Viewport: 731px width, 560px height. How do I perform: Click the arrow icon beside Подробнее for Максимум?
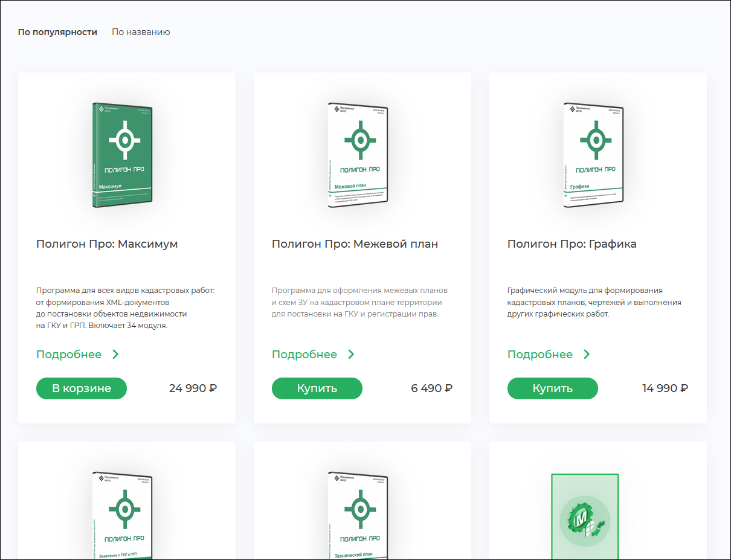pyautogui.click(x=115, y=355)
